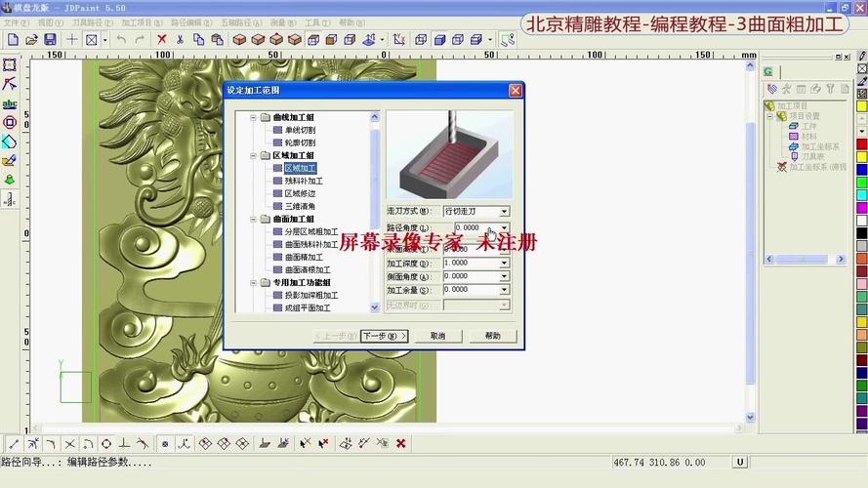Select 区域修边 in the tree
The width and height of the screenshot is (868, 488).
click(x=300, y=193)
